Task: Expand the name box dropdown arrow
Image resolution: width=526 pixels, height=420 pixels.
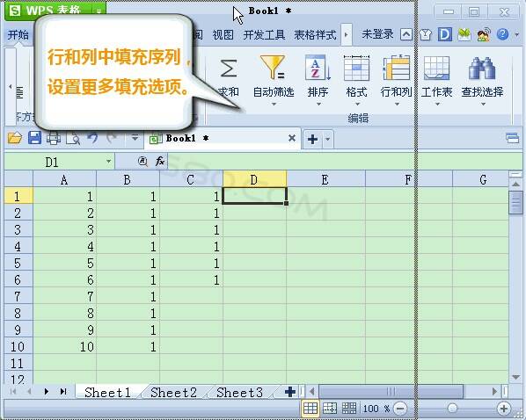Action: tap(108, 162)
